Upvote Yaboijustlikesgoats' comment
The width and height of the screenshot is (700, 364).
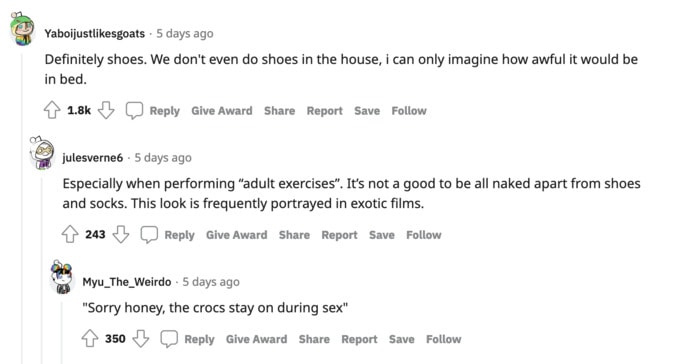coord(52,110)
